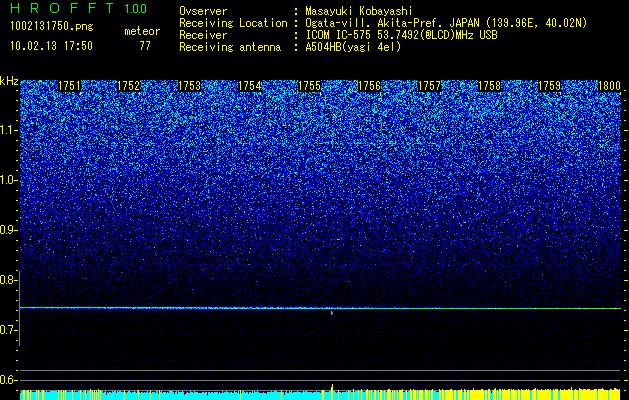The height and width of the screenshot is (400, 629).
Task: Click the 1759 time marker
Action: 550,86
